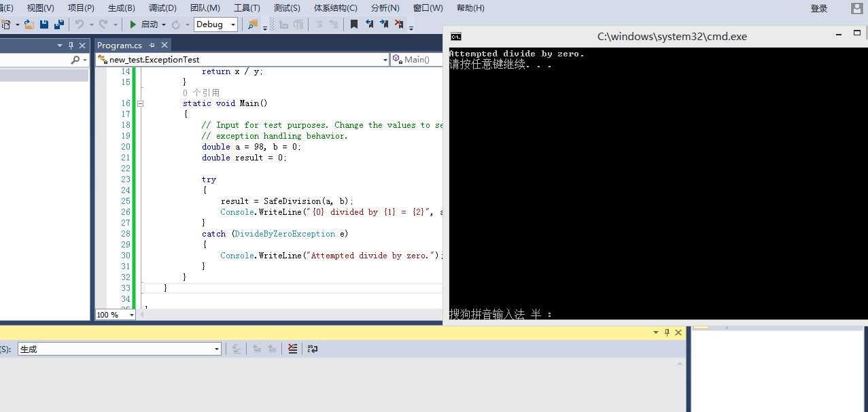Open the 分析(N) menu
The width and height of the screenshot is (868, 412).
pos(385,8)
